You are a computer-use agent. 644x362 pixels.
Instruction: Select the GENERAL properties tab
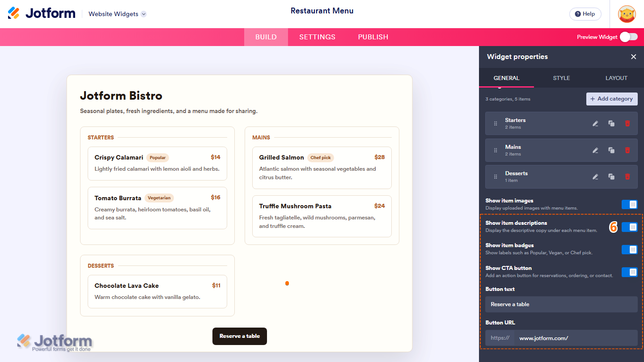tap(506, 78)
